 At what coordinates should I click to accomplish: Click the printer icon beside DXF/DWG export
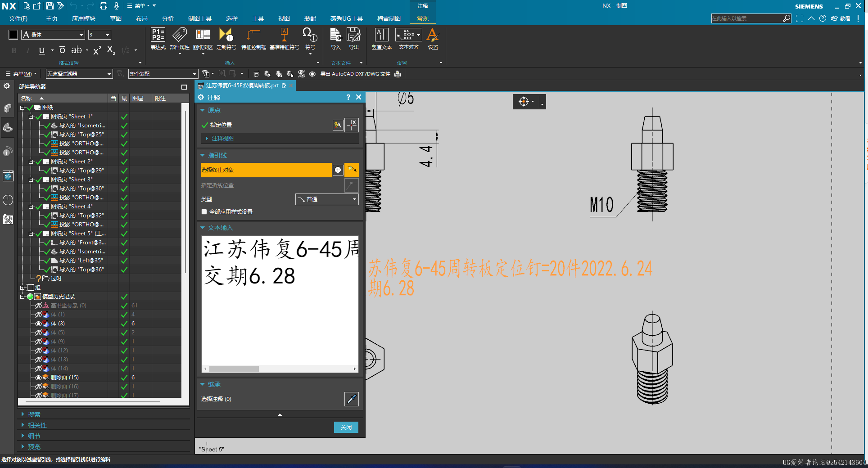(x=398, y=74)
